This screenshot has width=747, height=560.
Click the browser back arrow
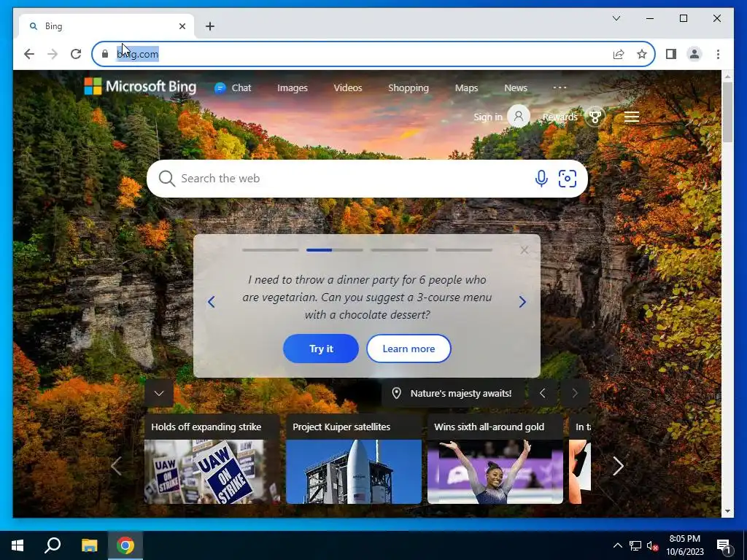(29, 54)
